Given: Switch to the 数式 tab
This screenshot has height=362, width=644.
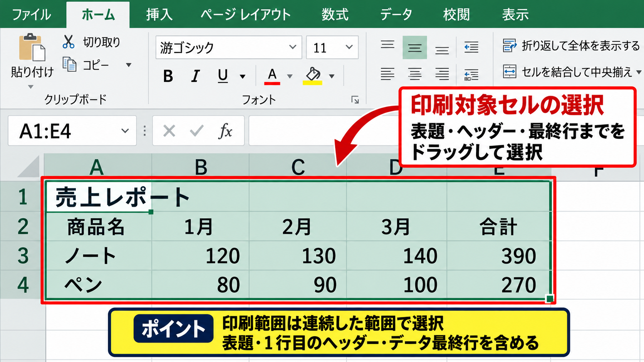Looking at the screenshot, I should click(335, 15).
